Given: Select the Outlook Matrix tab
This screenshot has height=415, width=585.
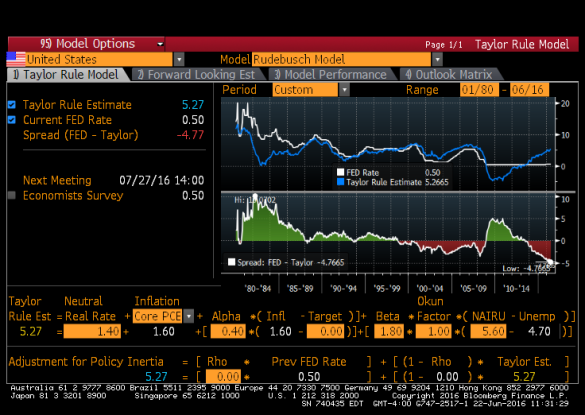Looking at the screenshot, I should pos(451,75).
